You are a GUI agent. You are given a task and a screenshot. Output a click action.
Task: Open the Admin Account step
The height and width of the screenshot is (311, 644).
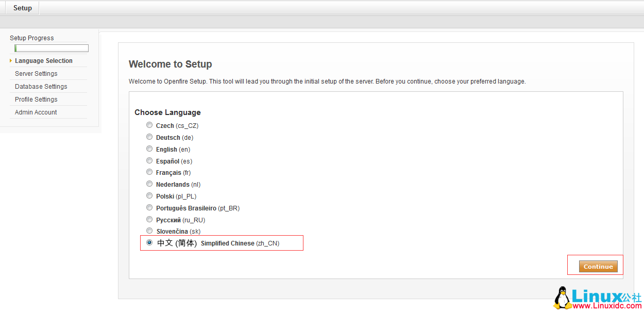click(x=36, y=112)
